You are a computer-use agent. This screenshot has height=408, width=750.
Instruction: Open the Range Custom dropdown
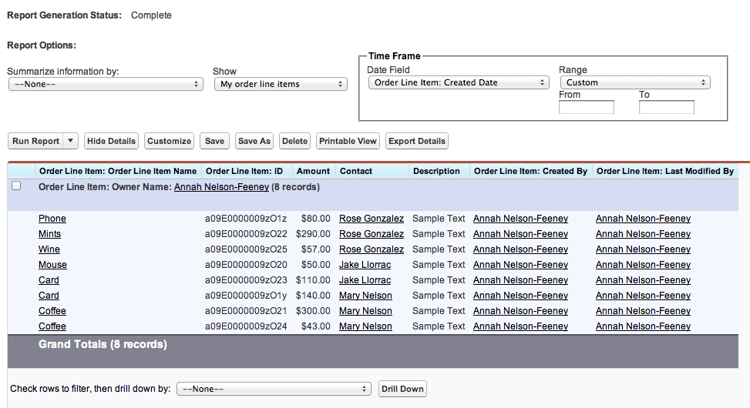click(x=634, y=83)
